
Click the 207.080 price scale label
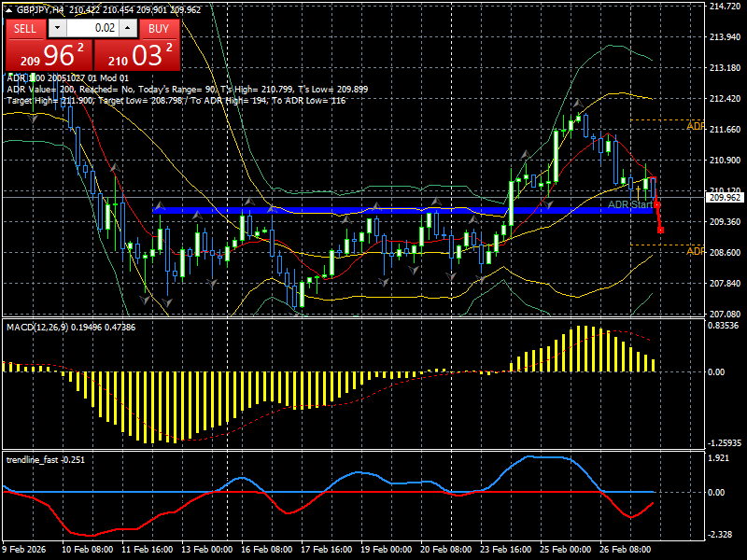tap(725, 315)
